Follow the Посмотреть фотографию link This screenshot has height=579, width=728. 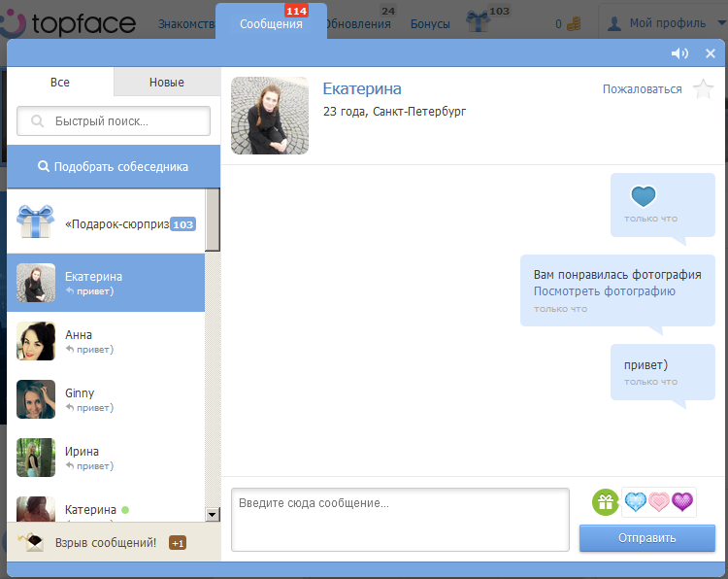tap(604, 290)
